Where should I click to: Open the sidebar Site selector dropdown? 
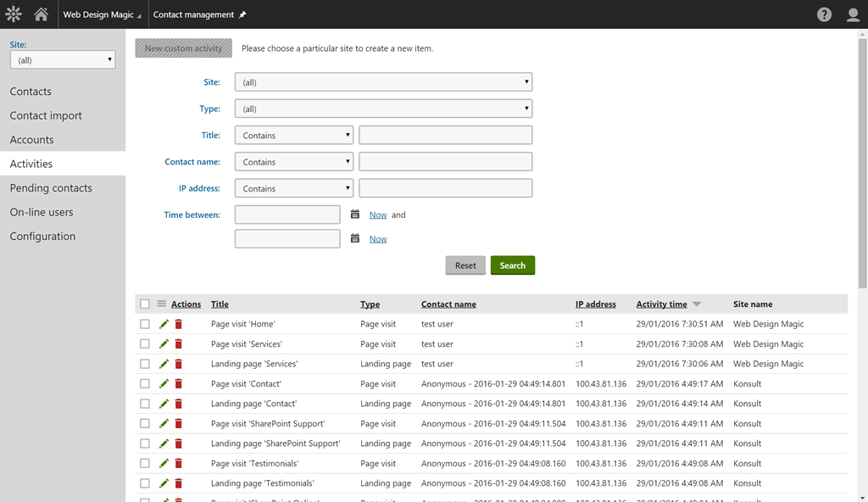62,60
